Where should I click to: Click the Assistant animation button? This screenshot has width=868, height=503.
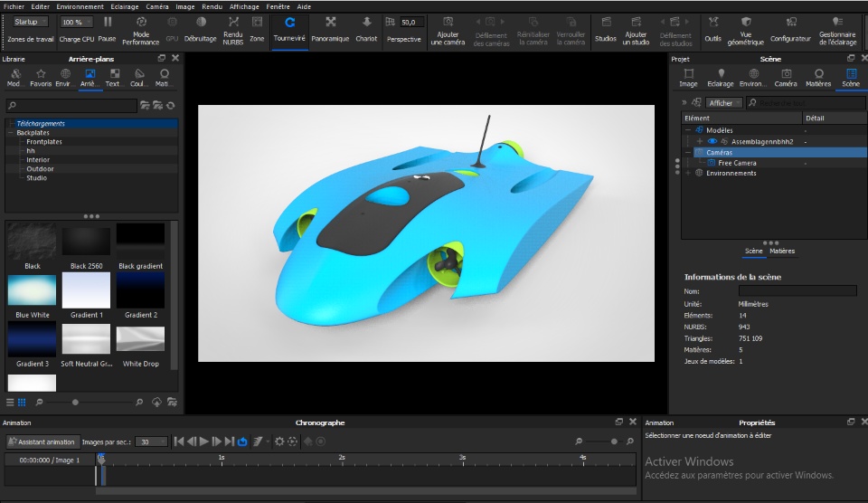point(42,441)
